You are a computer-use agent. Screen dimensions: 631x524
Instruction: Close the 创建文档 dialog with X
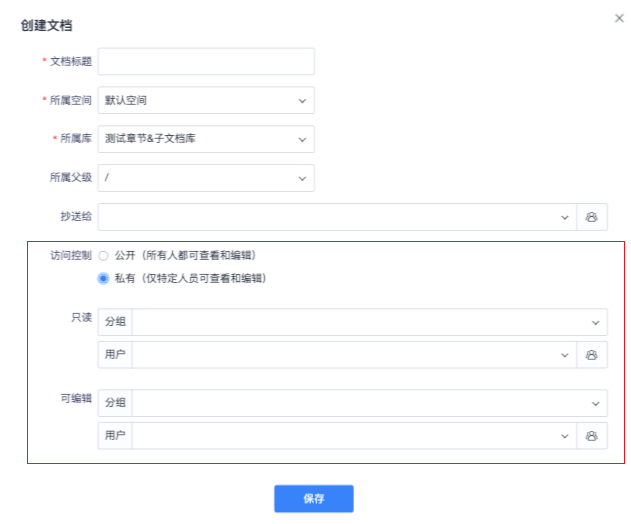click(619, 18)
